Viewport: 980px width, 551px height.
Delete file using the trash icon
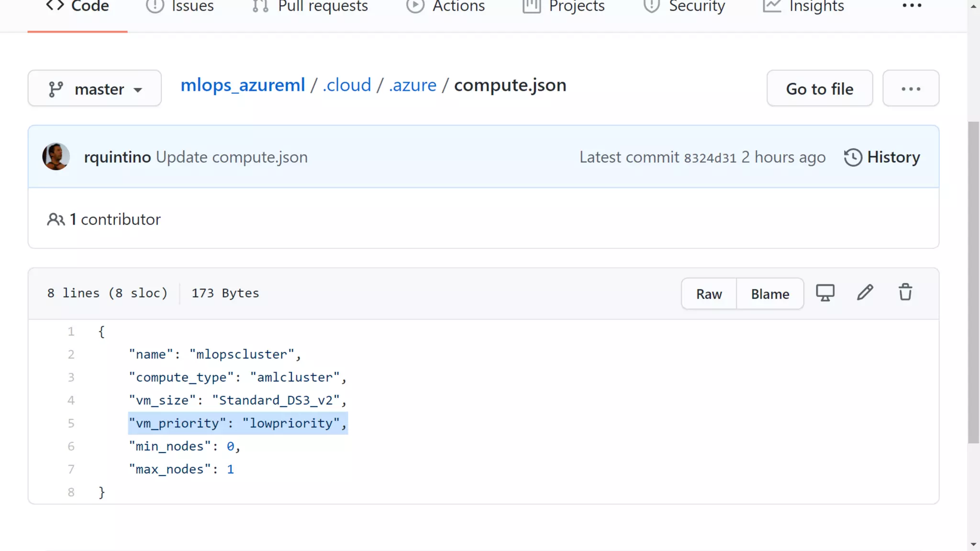pos(905,293)
